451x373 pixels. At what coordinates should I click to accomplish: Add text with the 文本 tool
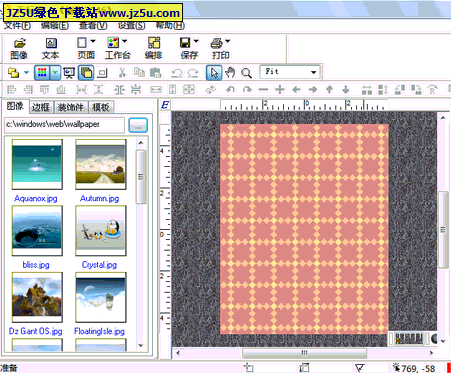click(x=50, y=48)
